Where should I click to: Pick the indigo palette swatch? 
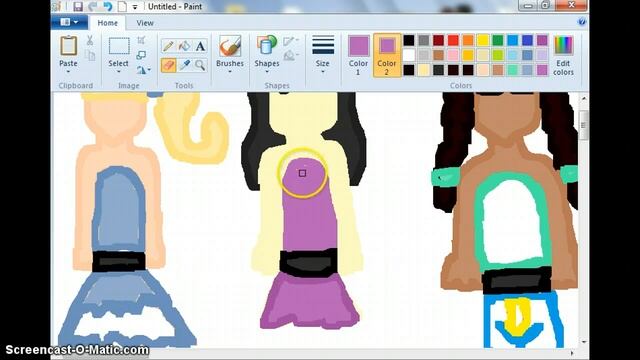pos(527,40)
